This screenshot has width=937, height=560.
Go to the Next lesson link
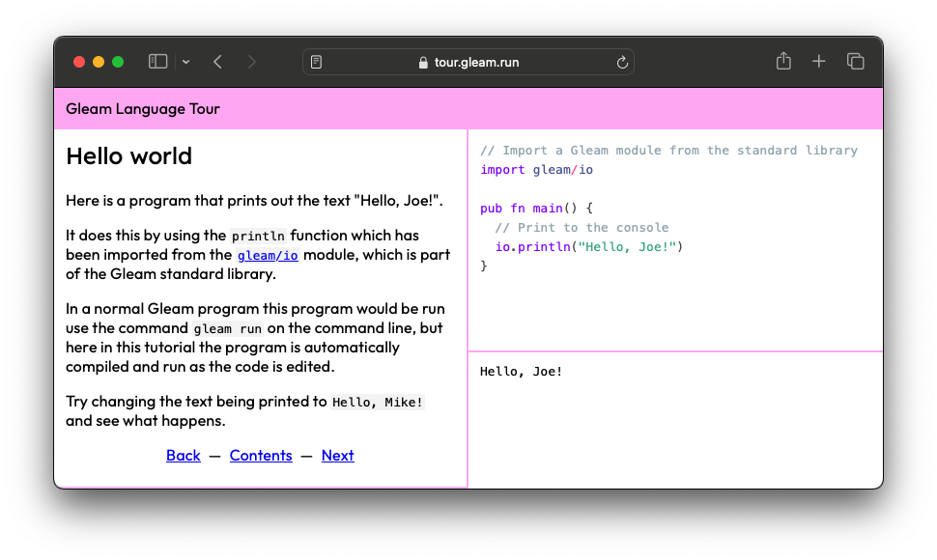pyautogui.click(x=338, y=456)
